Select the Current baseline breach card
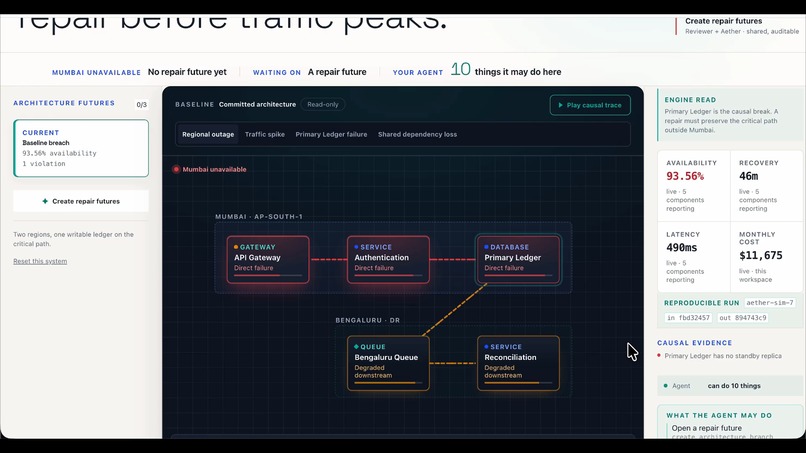The image size is (806, 453). pos(81,148)
